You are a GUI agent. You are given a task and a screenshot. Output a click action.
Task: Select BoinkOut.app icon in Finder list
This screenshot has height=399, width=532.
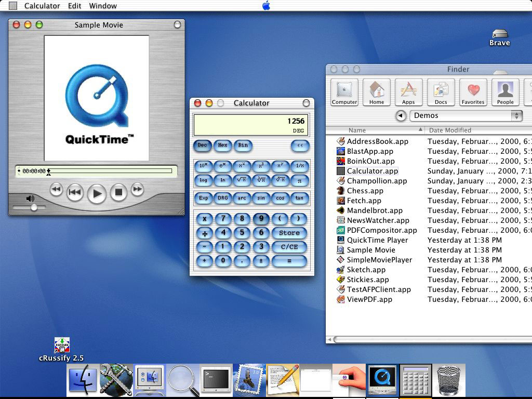click(x=341, y=161)
